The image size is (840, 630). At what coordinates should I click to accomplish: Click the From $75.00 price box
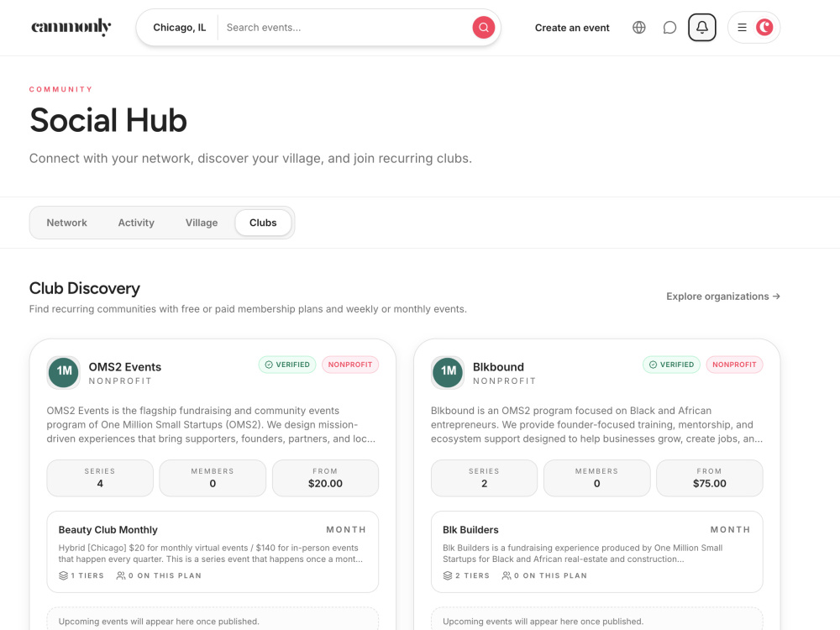coord(709,478)
